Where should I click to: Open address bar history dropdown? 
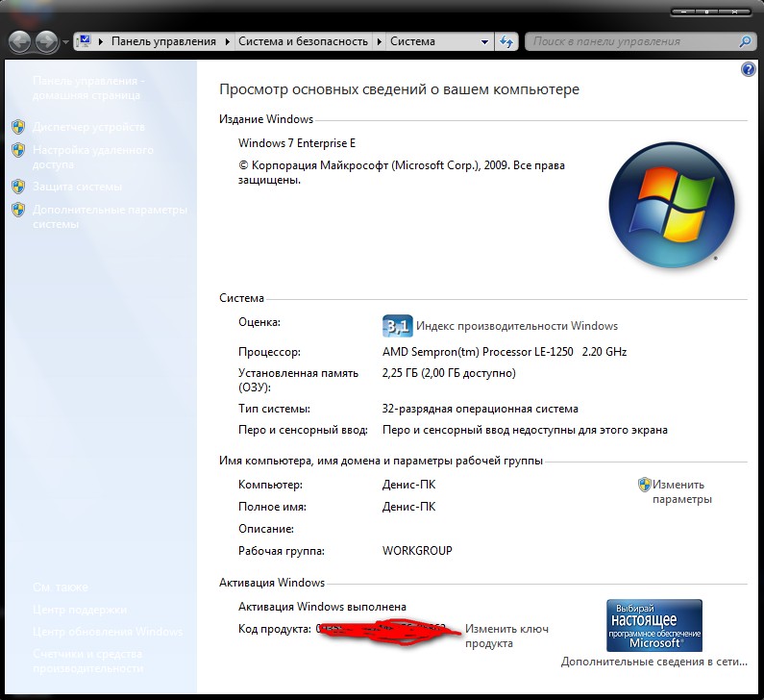(x=484, y=42)
